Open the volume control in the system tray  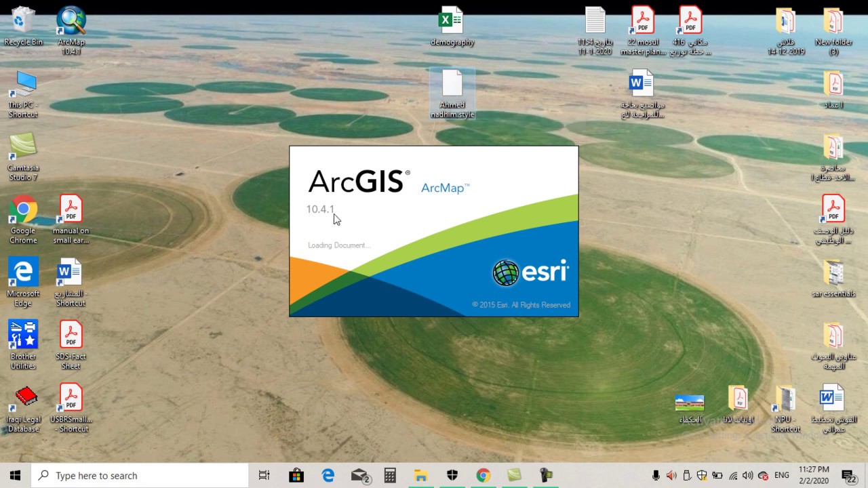click(x=748, y=475)
